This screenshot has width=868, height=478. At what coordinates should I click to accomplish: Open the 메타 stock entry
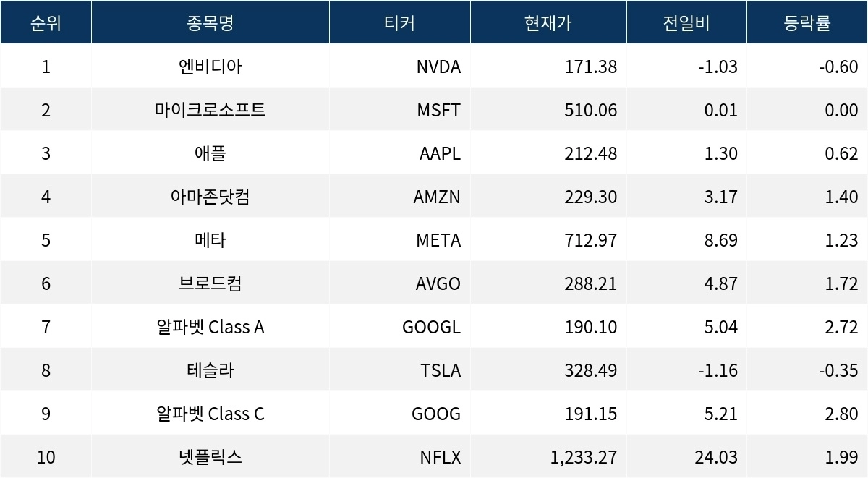pyautogui.click(x=210, y=240)
